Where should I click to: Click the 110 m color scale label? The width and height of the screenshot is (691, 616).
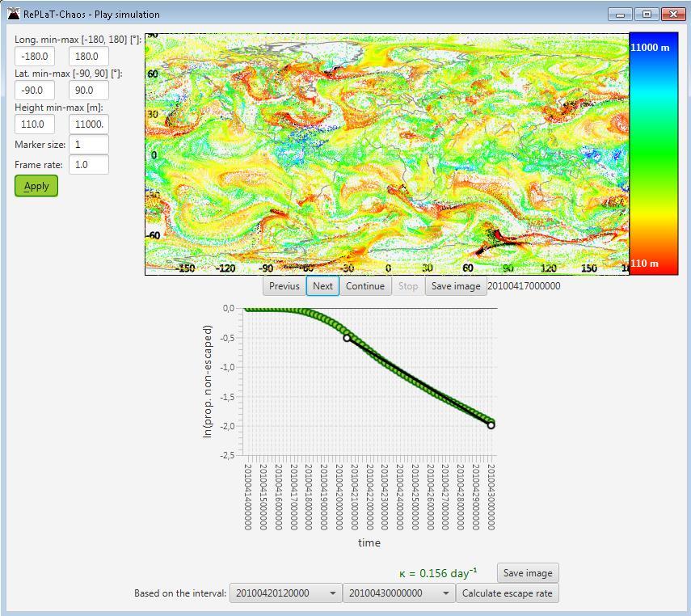tap(644, 264)
